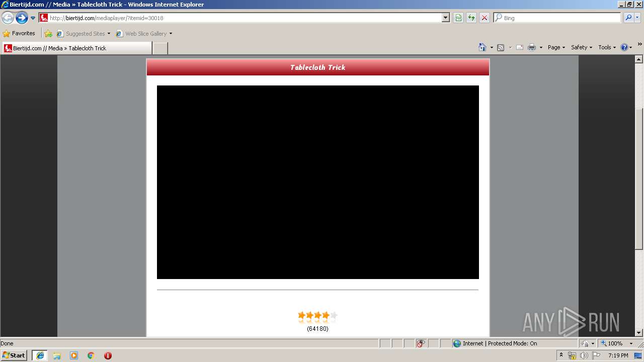Image resolution: width=644 pixels, height=362 pixels.
Task: Open the Windows Start menu
Action: pyautogui.click(x=14, y=355)
